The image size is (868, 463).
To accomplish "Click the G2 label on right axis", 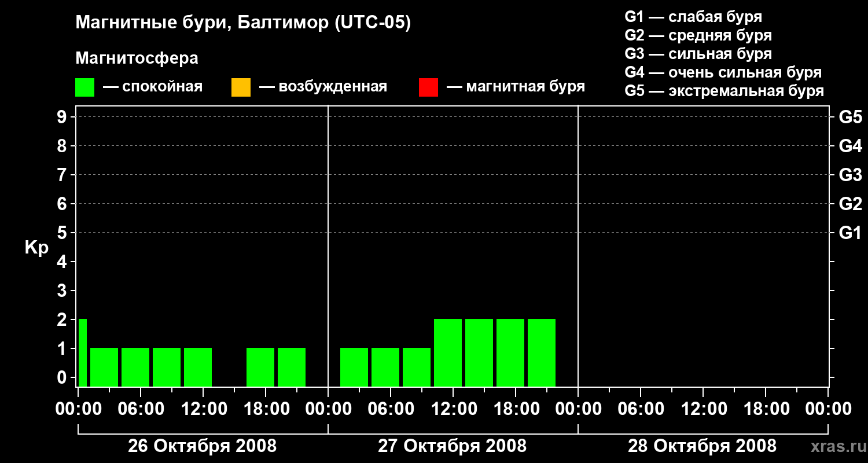I will [x=851, y=204].
